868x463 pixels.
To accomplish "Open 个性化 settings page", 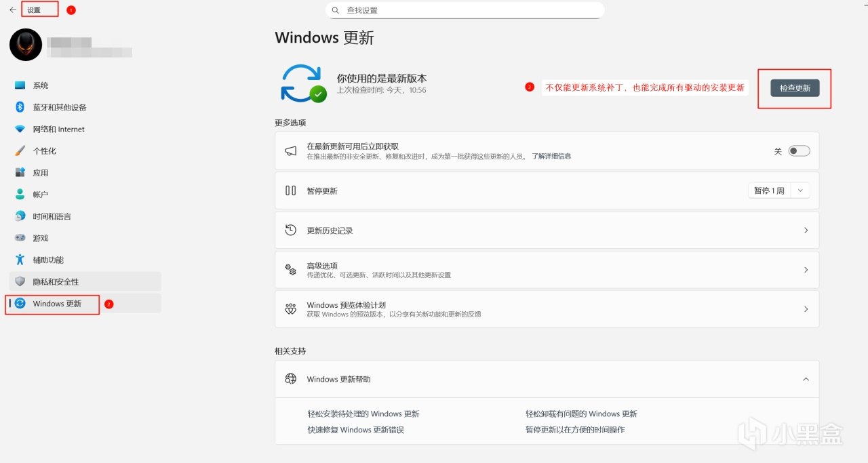I will point(85,150).
